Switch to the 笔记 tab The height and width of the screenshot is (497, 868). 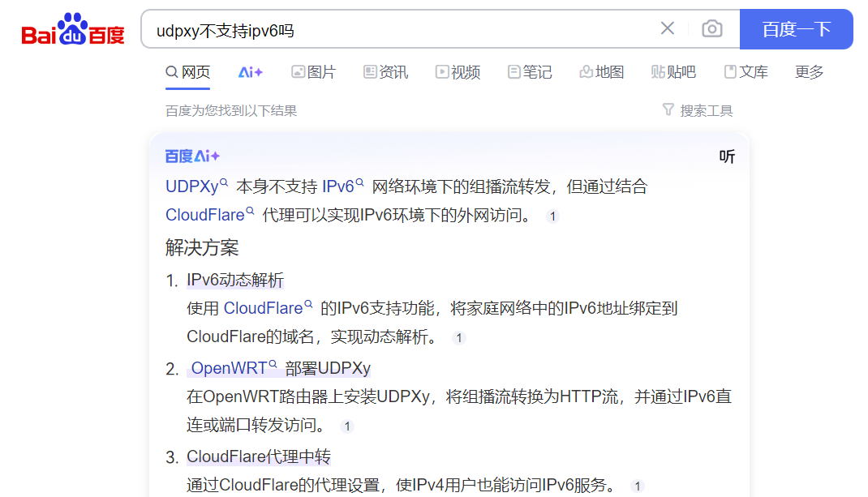pos(530,72)
